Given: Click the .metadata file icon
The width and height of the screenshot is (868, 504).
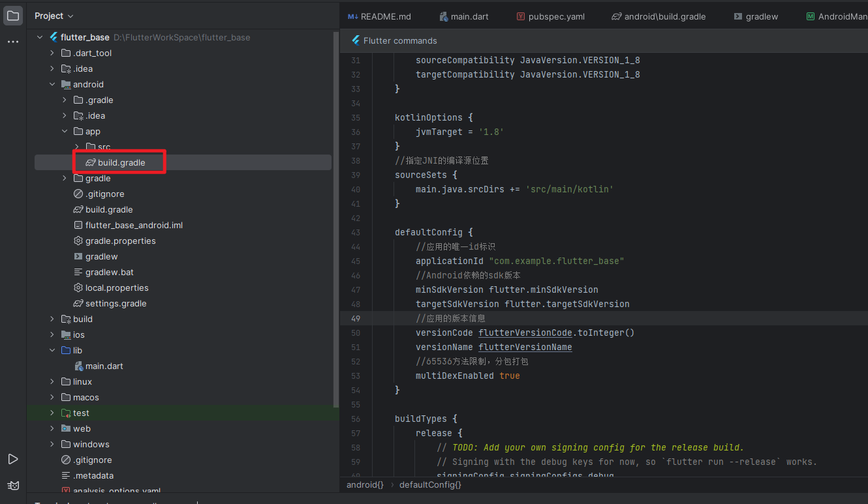Looking at the screenshot, I should [66, 475].
